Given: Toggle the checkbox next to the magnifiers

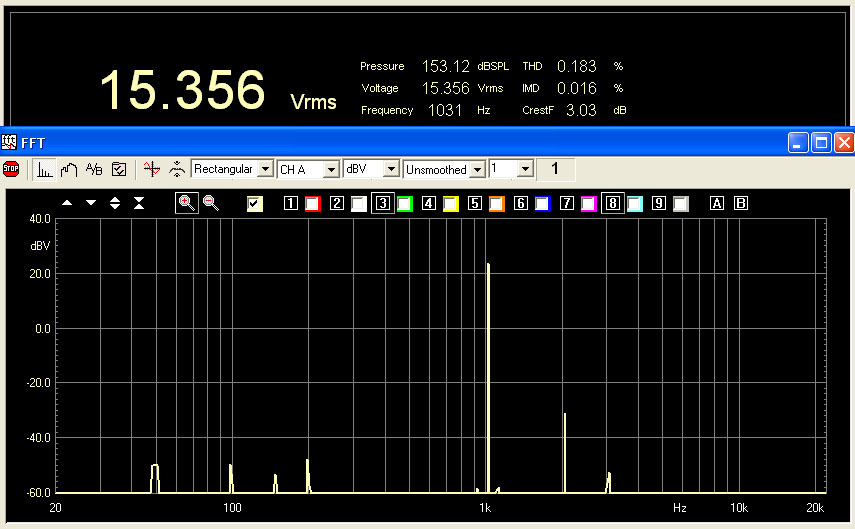Looking at the screenshot, I should point(255,204).
